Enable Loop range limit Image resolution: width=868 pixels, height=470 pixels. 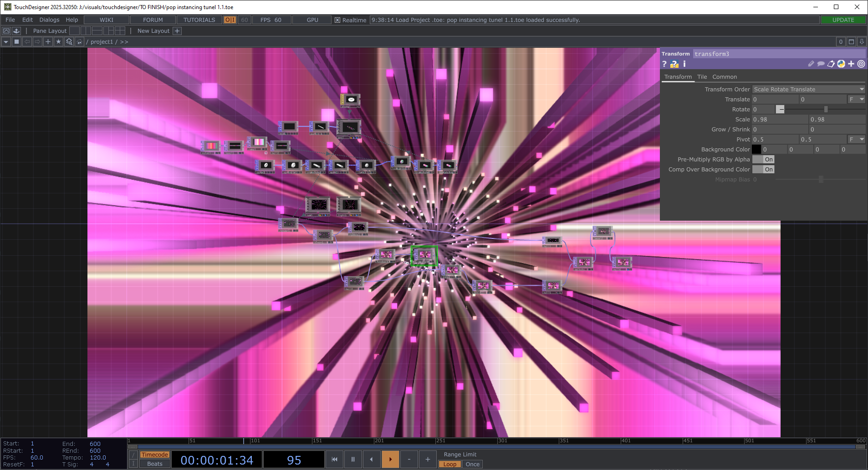click(x=449, y=465)
